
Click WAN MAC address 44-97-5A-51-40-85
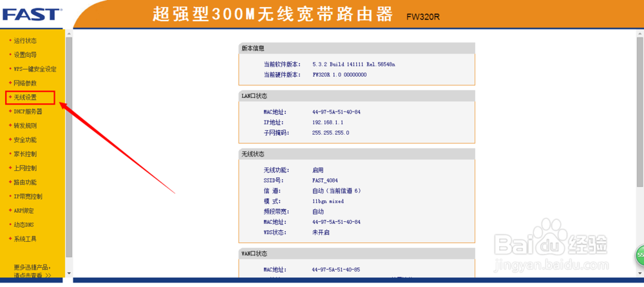tap(336, 270)
